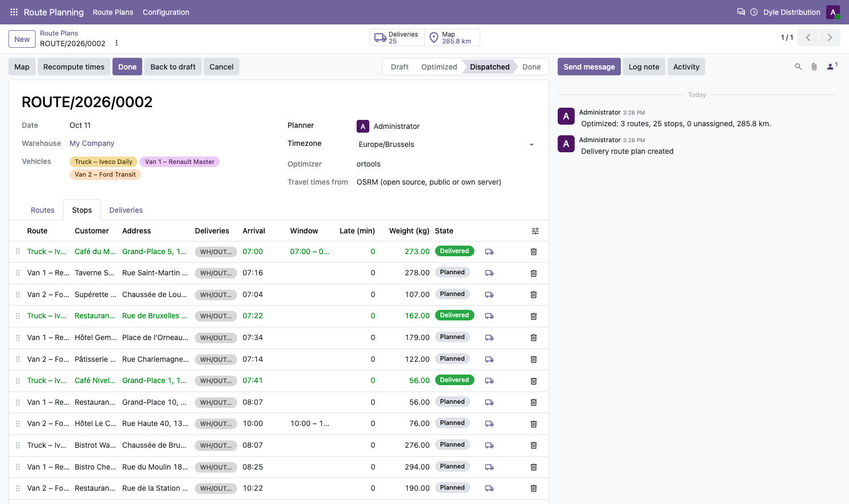The height and width of the screenshot is (504, 849).
Task: Open the Route Plans menu
Action: point(113,12)
